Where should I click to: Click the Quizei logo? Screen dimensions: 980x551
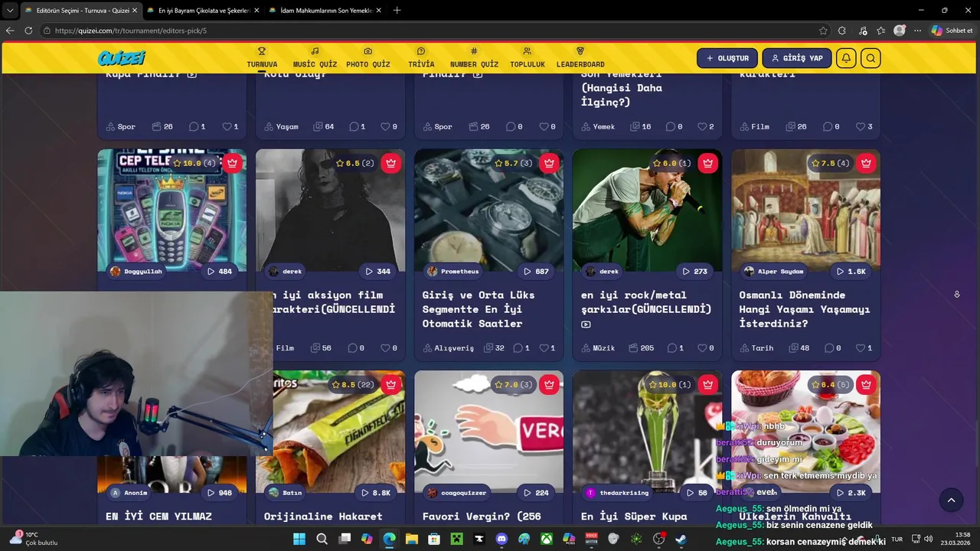point(122,58)
